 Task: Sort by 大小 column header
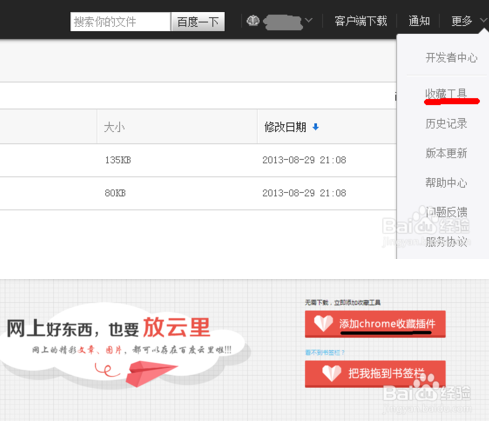pyautogui.click(x=114, y=127)
